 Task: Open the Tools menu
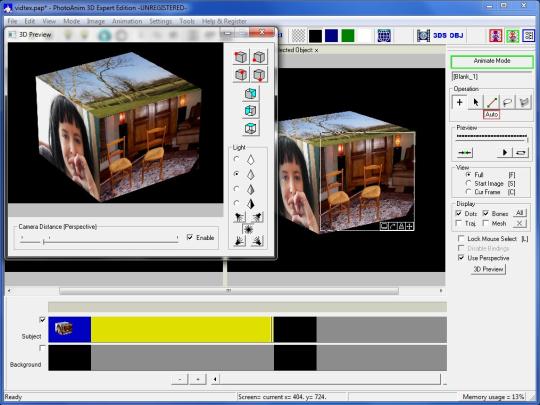tap(187, 21)
